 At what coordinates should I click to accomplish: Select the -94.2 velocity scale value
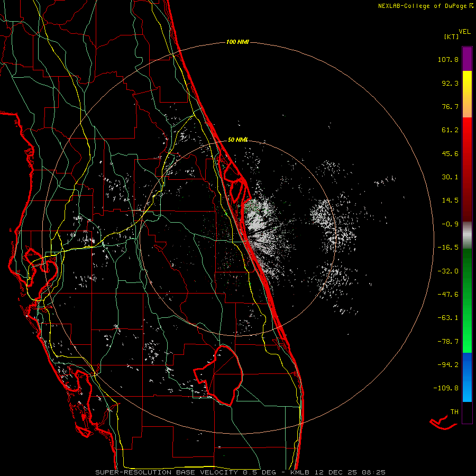point(448,365)
